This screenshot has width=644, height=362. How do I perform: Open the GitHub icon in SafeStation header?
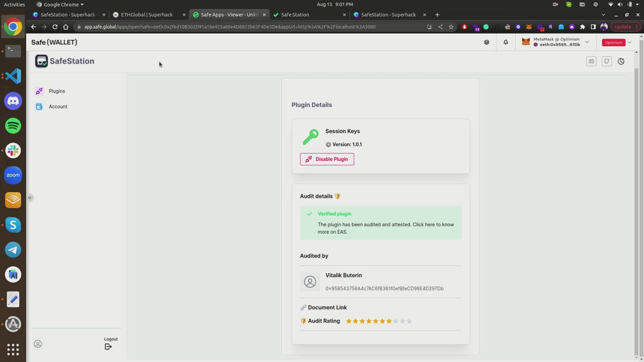pyautogui.click(x=607, y=61)
